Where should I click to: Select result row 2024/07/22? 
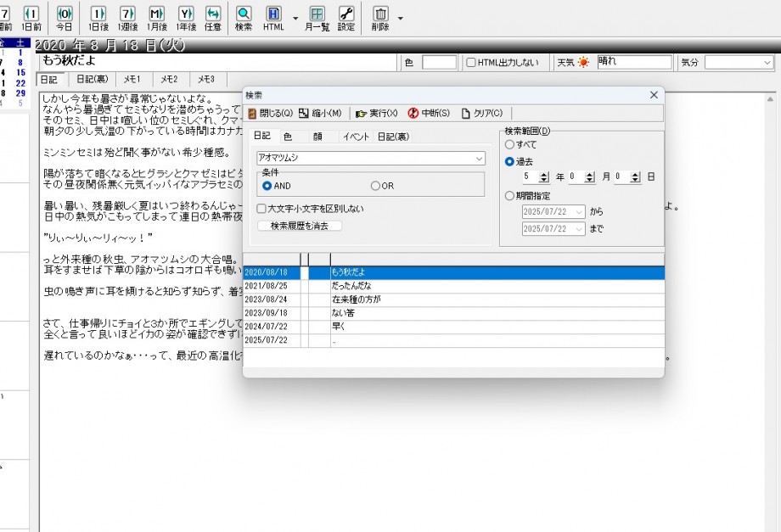(x=454, y=327)
